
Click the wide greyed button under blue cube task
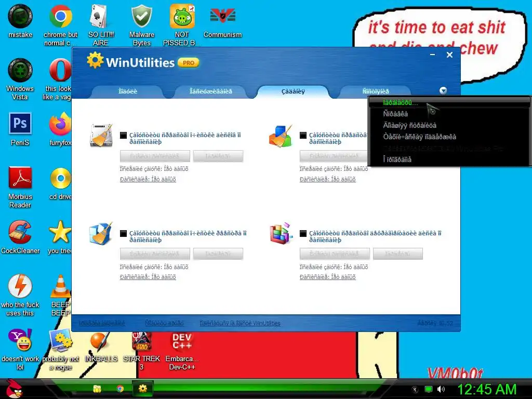[x=155, y=254]
